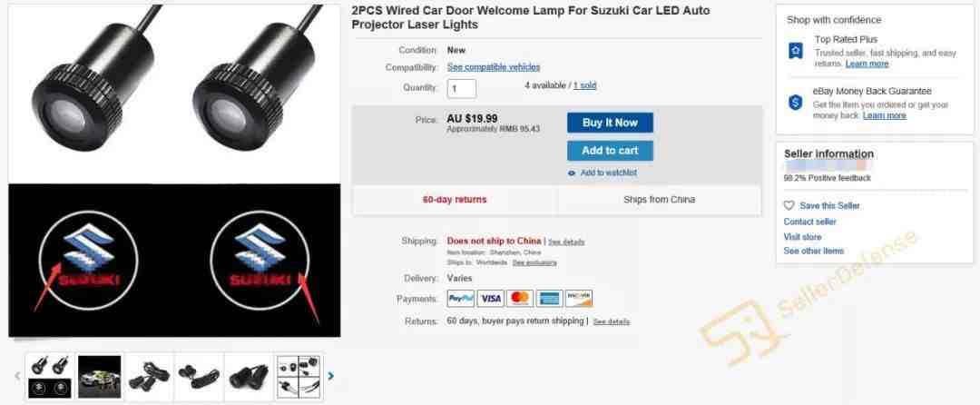The height and width of the screenshot is (405, 980).
Task: Click the Discover card icon
Action: tap(579, 299)
